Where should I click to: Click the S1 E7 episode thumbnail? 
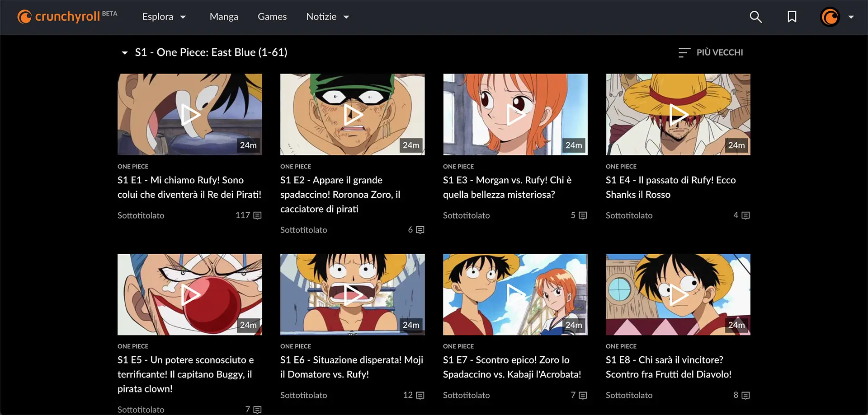tap(515, 294)
